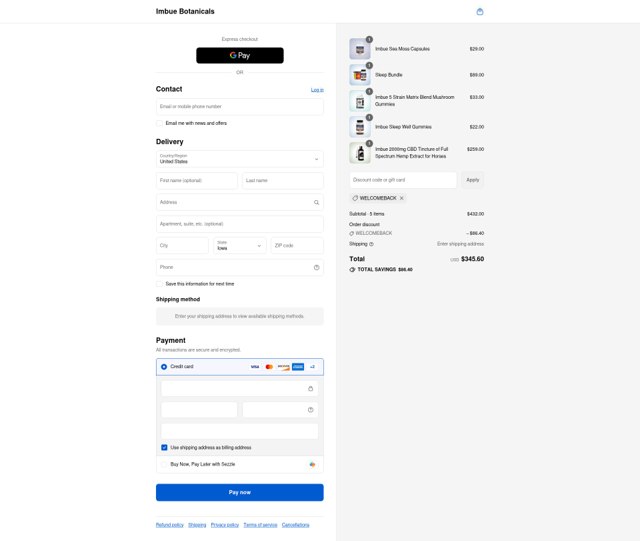
Task: Pay with the Google Pay button
Action: [240, 56]
